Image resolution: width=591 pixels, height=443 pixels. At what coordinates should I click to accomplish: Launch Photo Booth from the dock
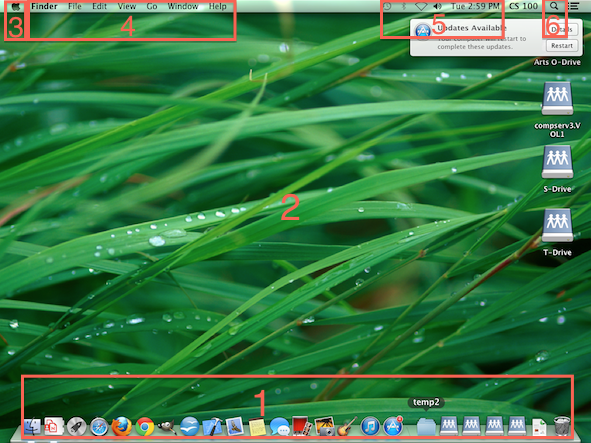tap(302, 427)
